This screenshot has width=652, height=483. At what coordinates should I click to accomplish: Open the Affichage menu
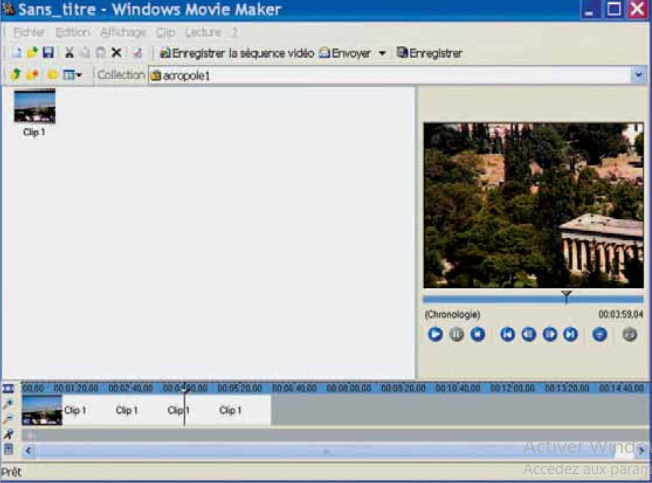click(x=123, y=32)
